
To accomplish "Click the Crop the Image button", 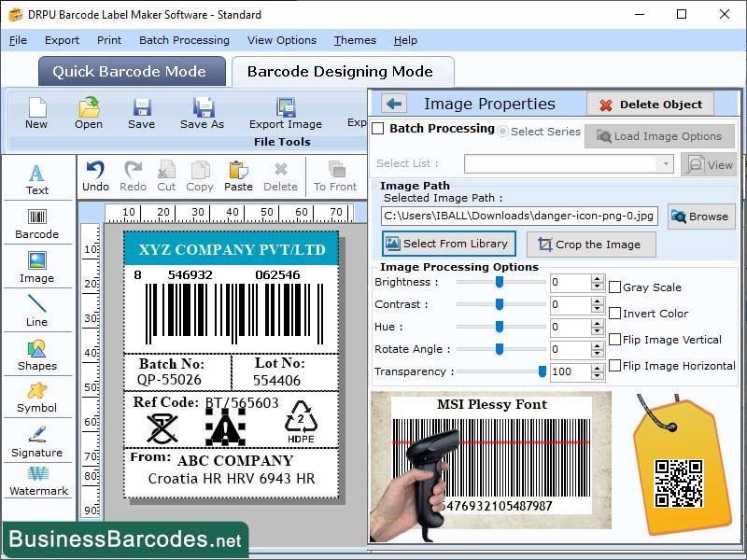I will coord(591,245).
